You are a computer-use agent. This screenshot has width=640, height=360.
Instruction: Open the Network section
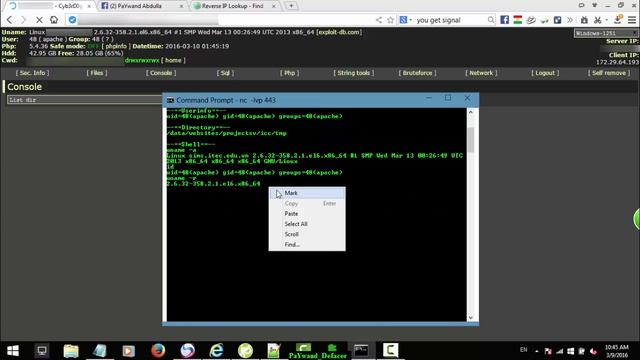481,73
